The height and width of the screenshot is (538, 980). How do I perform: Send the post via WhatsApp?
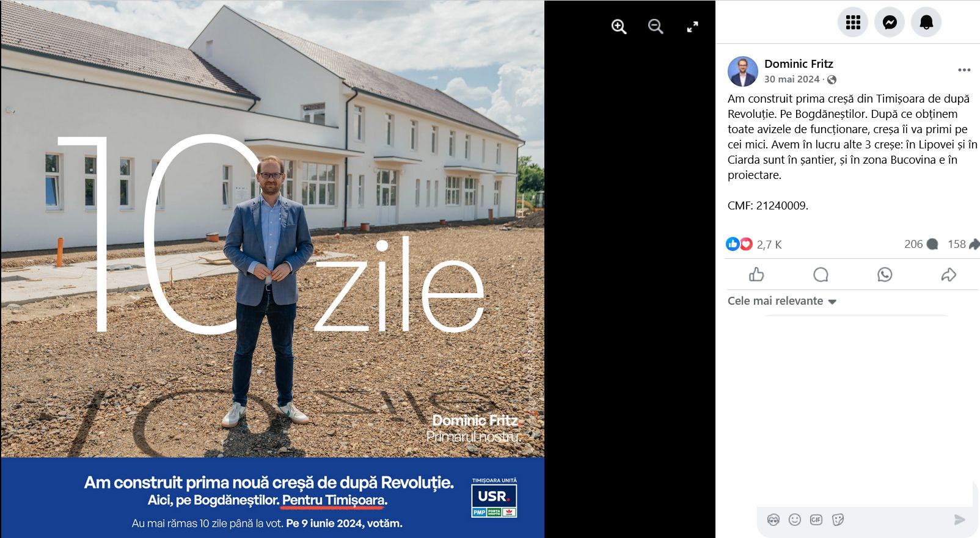[885, 275]
